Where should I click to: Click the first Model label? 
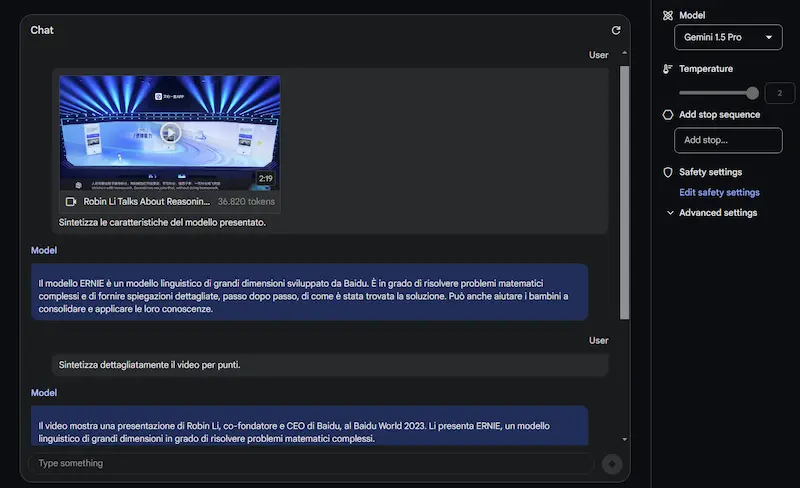pos(44,251)
